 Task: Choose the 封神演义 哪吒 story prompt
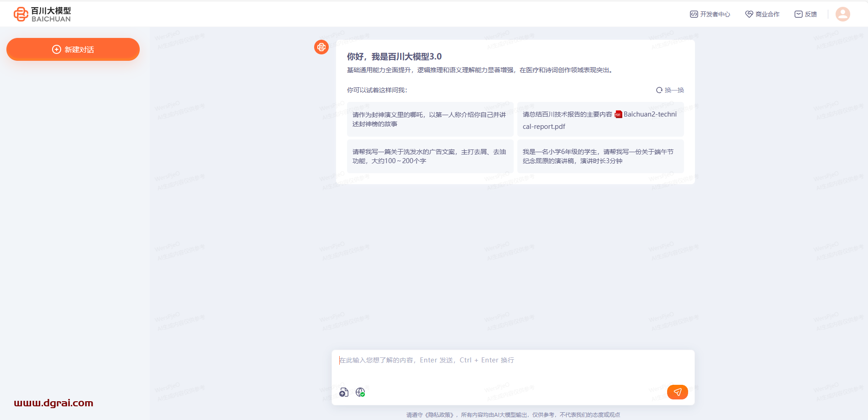[x=430, y=119]
